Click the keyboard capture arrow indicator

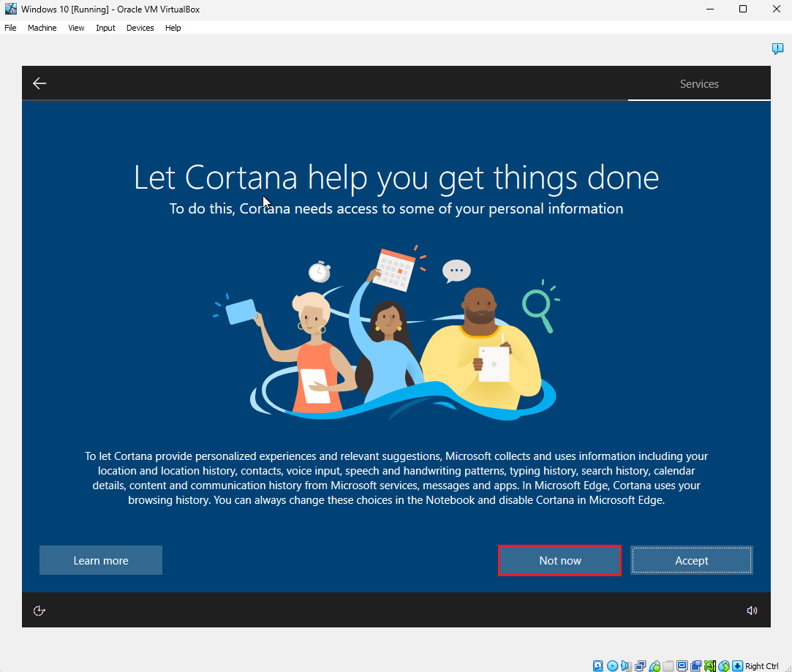click(737, 666)
